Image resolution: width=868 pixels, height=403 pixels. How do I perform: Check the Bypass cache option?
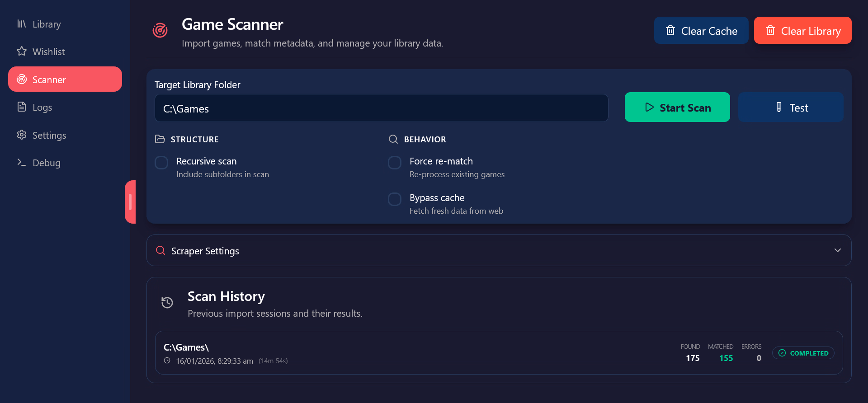[x=395, y=199]
